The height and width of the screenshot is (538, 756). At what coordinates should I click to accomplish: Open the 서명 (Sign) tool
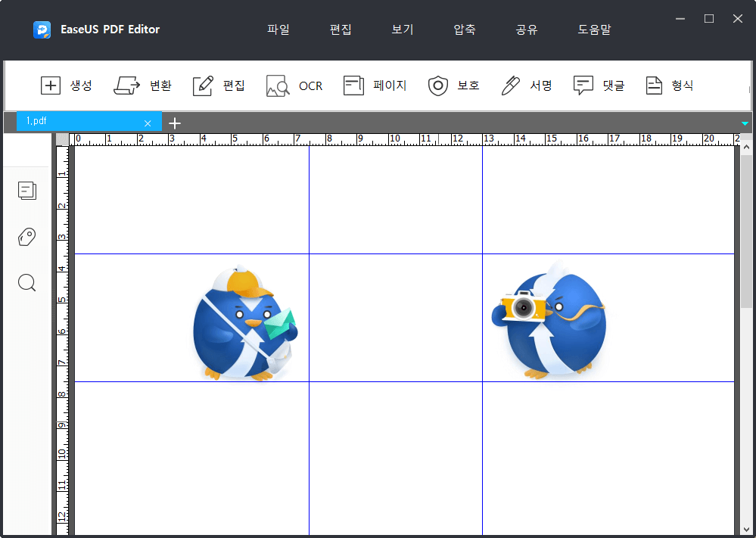pos(526,85)
